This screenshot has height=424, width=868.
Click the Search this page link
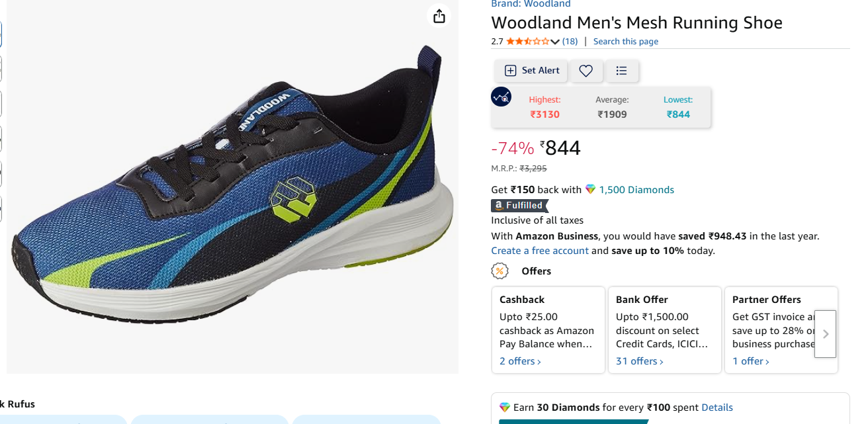(625, 42)
